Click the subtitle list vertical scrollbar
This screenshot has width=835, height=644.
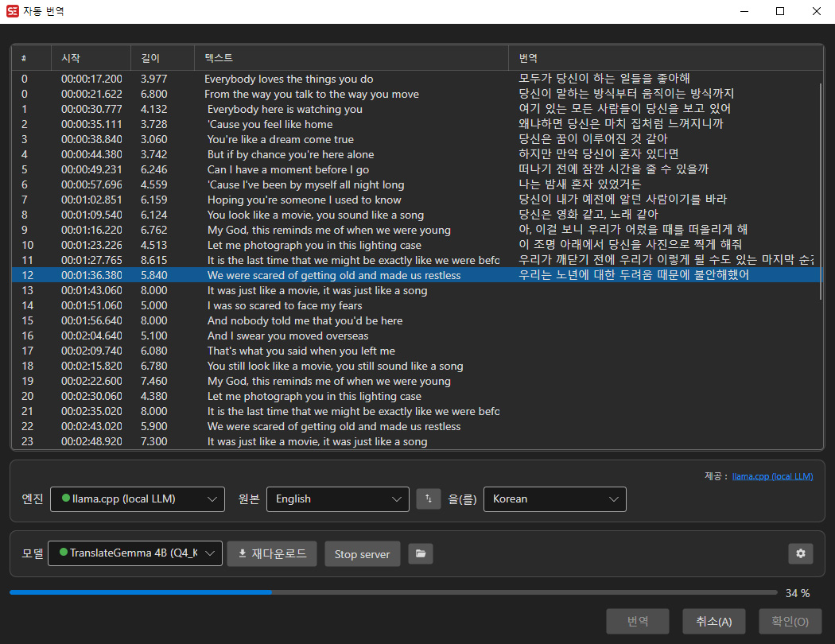pyautogui.click(x=821, y=192)
